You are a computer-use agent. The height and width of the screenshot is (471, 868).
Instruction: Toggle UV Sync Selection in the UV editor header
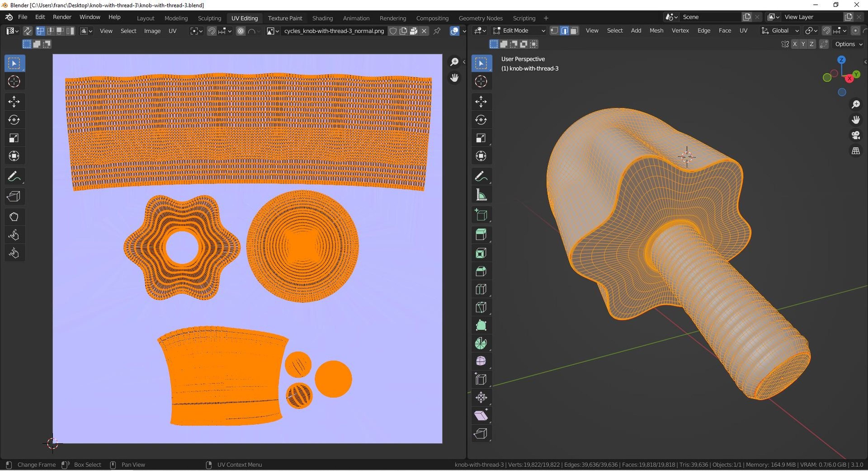(28, 31)
